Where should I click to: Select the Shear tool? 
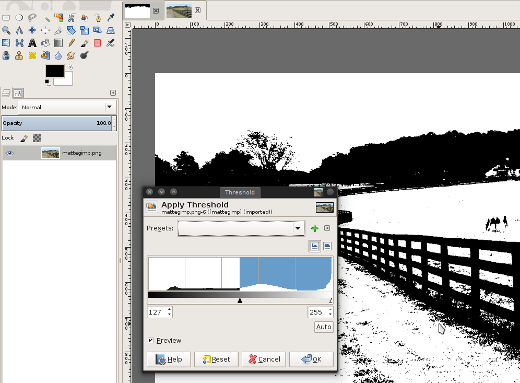tap(98, 30)
